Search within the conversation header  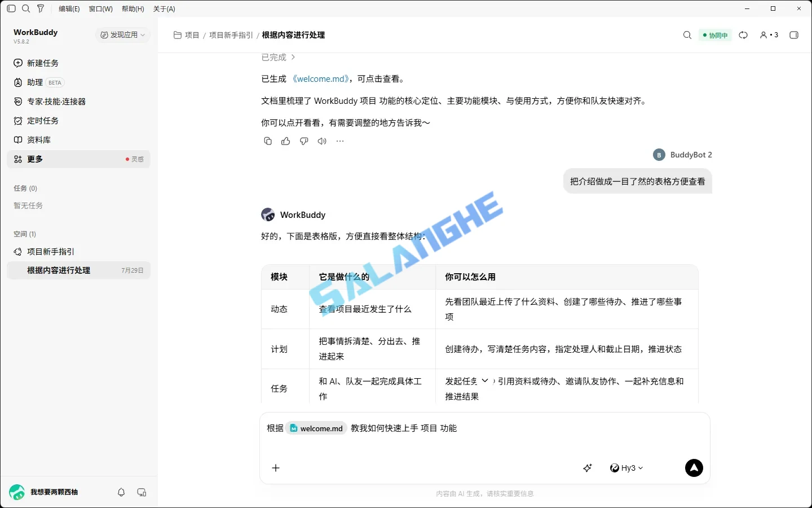(x=687, y=35)
